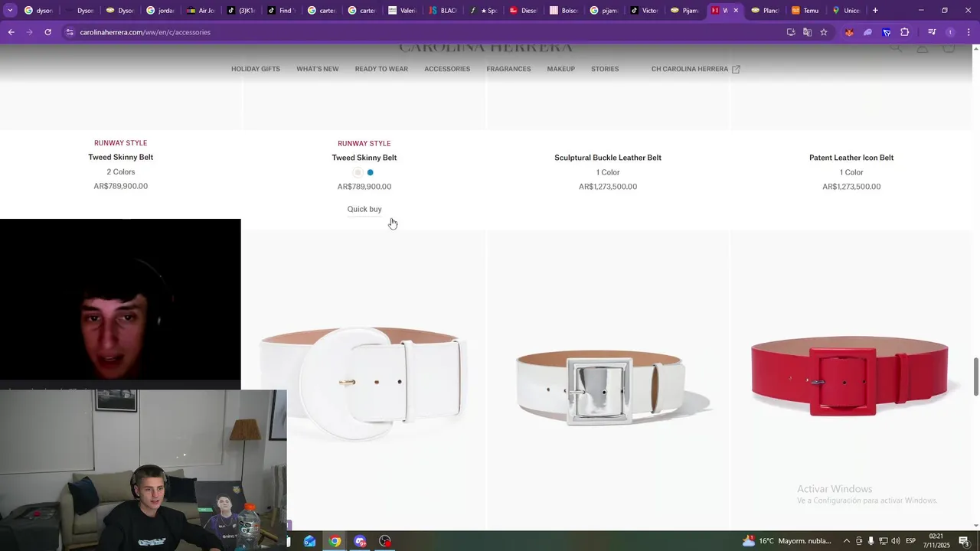Screen dimensions: 980x551
Task: Close the active Carolina Herrera tab
Action: tap(736, 11)
